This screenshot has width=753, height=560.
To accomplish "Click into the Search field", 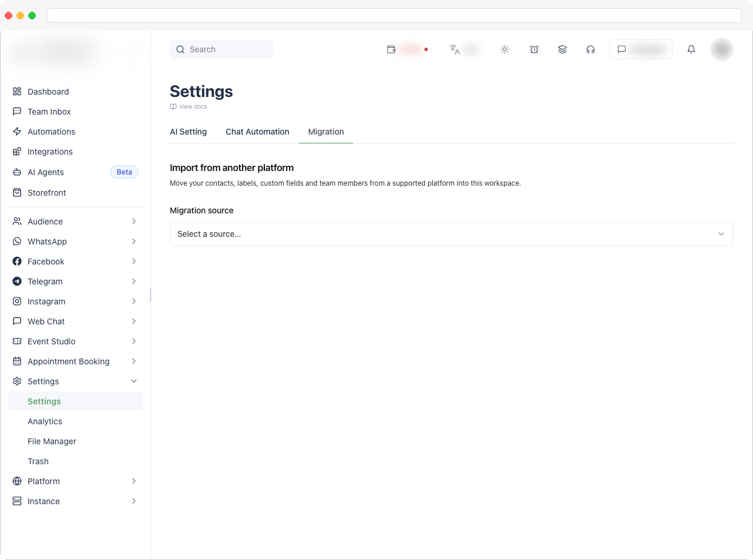I will click(x=221, y=49).
